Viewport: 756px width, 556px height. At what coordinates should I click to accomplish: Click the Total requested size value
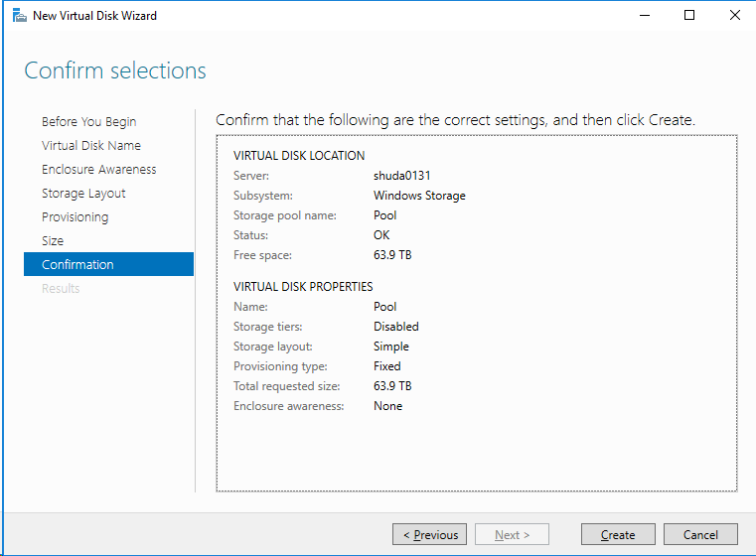pos(392,386)
